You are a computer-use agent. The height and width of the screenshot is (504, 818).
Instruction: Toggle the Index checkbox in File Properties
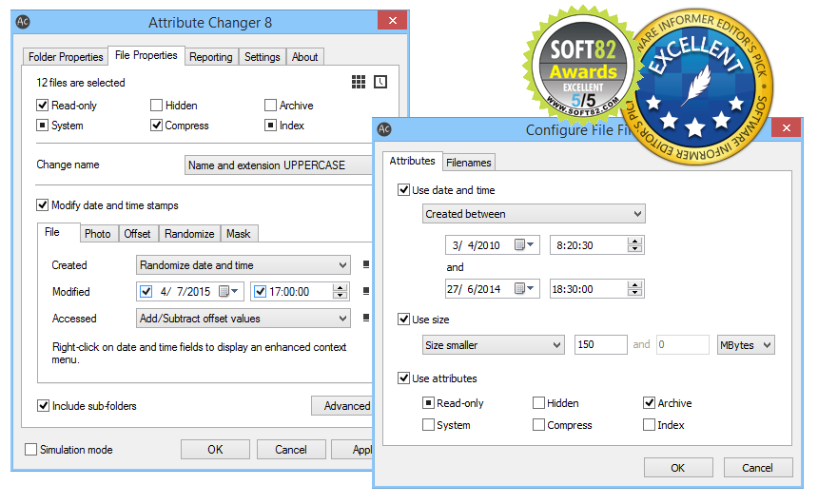pyautogui.click(x=270, y=126)
